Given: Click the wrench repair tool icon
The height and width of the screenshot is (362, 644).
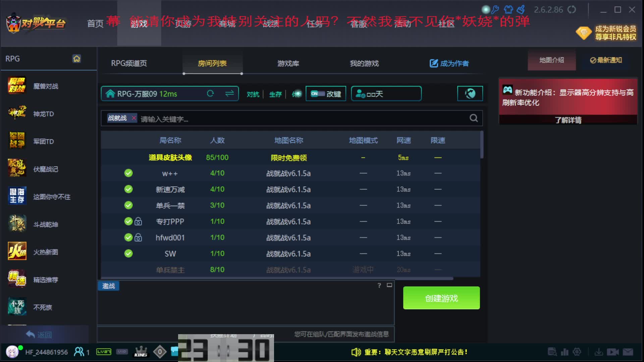Looking at the screenshot, I should click(495, 9).
